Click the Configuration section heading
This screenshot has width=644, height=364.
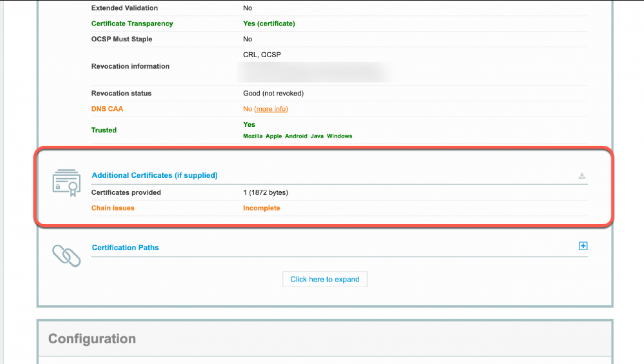click(92, 339)
